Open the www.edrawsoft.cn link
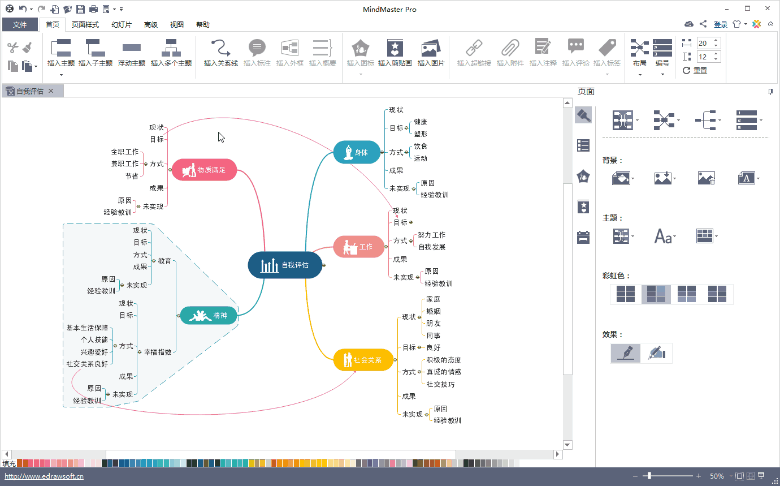The width and height of the screenshot is (780, 486). coord(42,477)
